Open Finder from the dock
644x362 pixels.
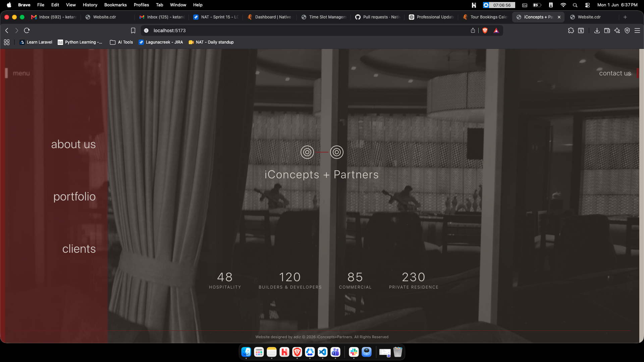246,352
